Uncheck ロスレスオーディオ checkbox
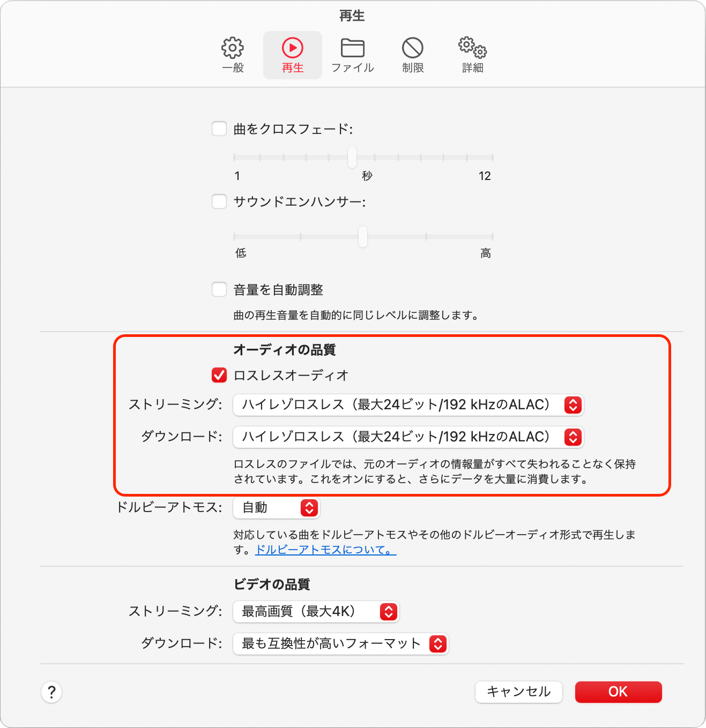This screenshot has width=706, height=728. [x=219, y=375]
